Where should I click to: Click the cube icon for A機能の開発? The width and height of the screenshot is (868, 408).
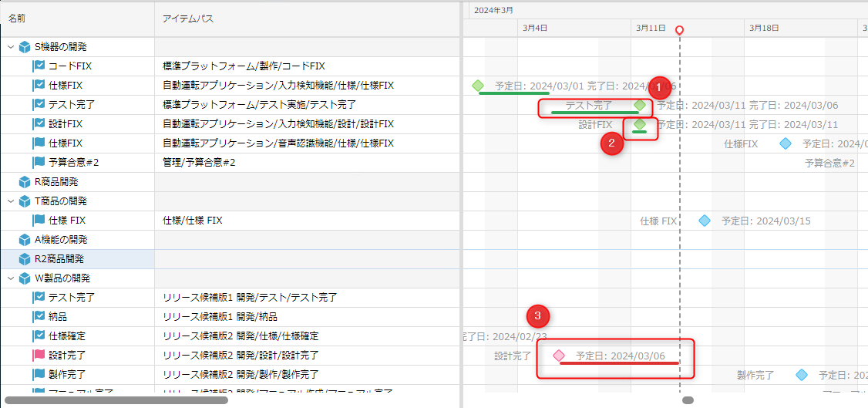pos(25,240)
